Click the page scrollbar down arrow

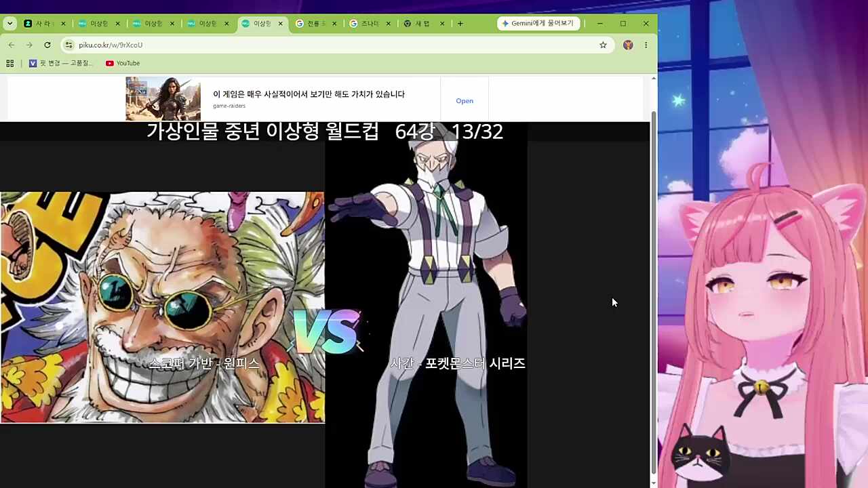click(x=654, y=483)
